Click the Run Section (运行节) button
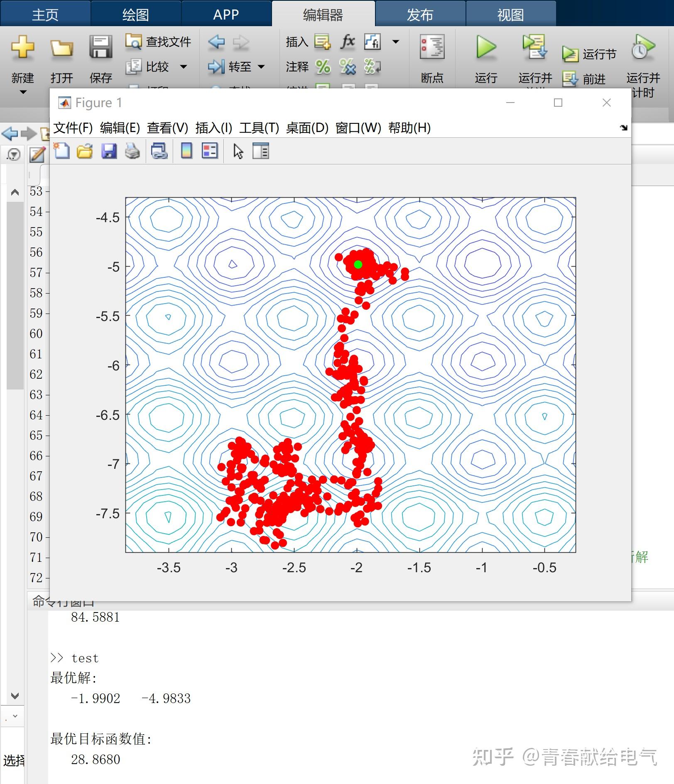This screenshot has width=674, height=784. point(589,54)
